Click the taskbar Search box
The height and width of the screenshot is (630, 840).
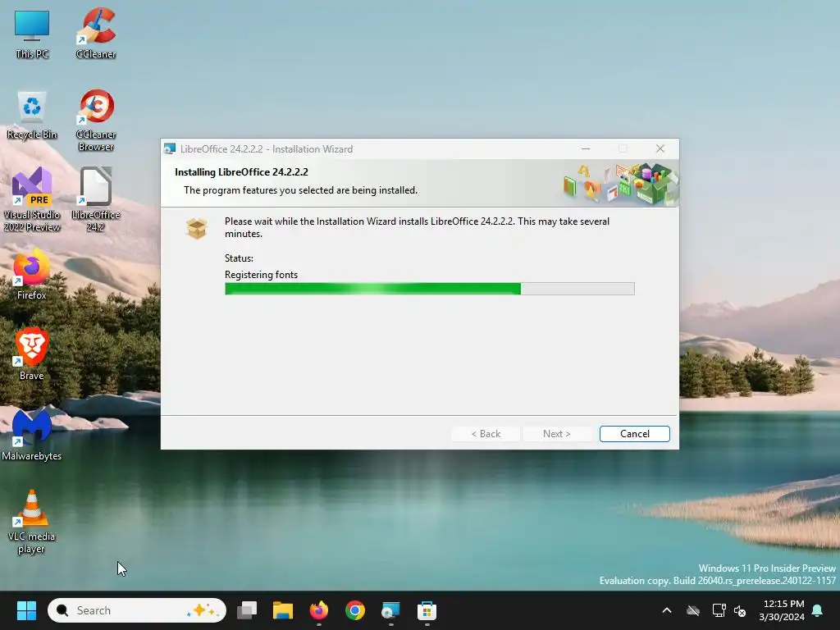137,610
